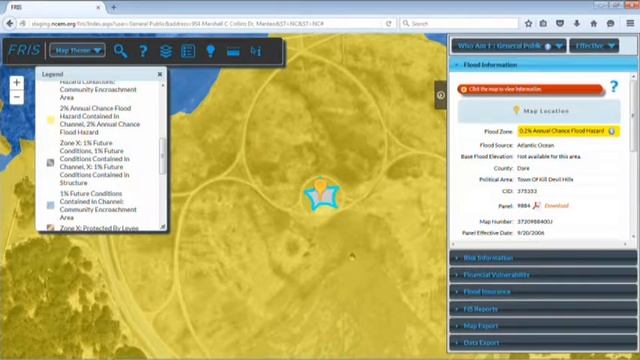Expand the FIS Reports section

coord(543,309)
